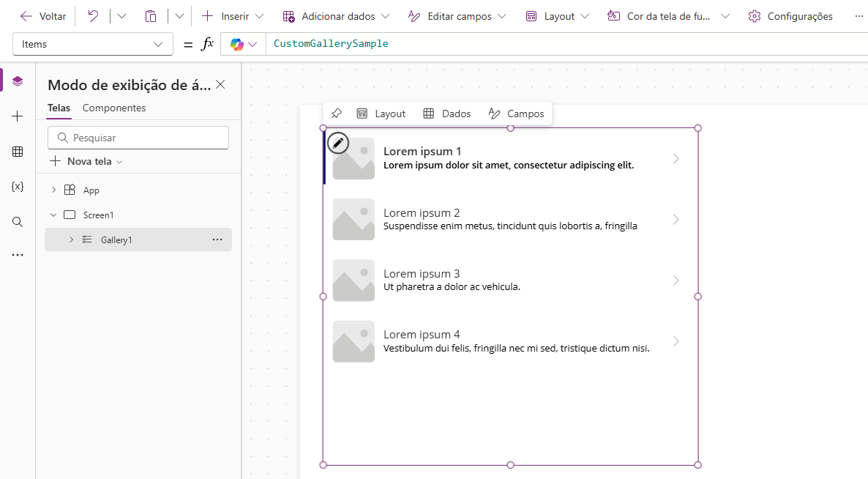Select Gallery1 in the tree view
Screen dimensions: 868x479
click(x=116, y=239)
